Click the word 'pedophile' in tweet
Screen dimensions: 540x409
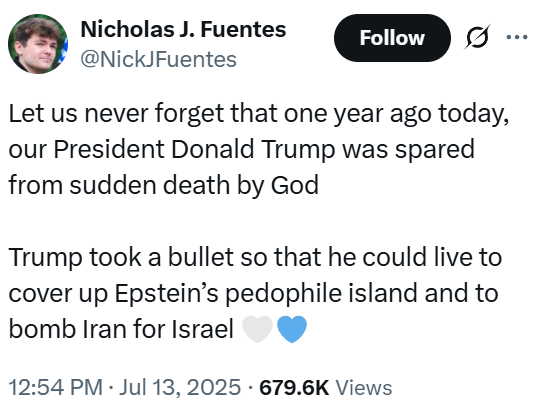(282, 293)
